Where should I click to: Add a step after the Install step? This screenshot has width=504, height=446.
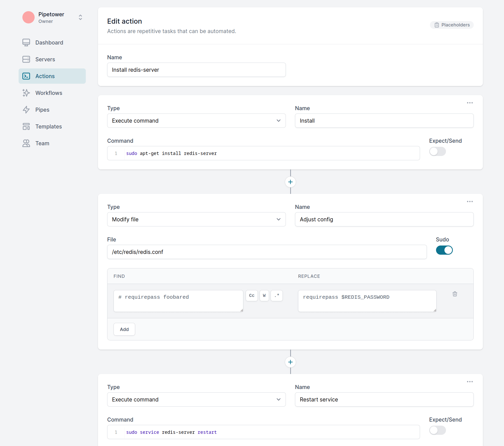(290, 182)
